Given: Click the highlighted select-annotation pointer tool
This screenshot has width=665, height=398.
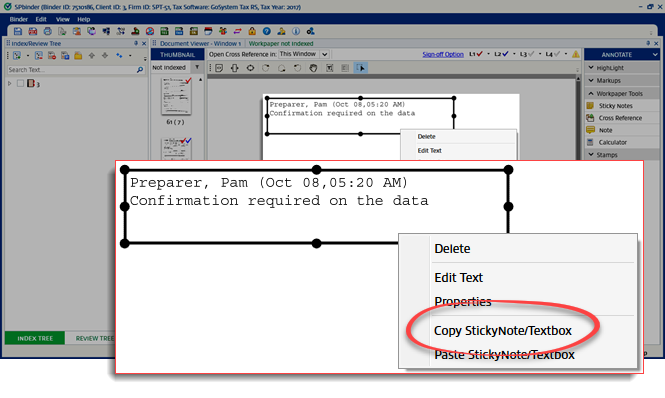Looking at the screenshot, I should [360, 68].
